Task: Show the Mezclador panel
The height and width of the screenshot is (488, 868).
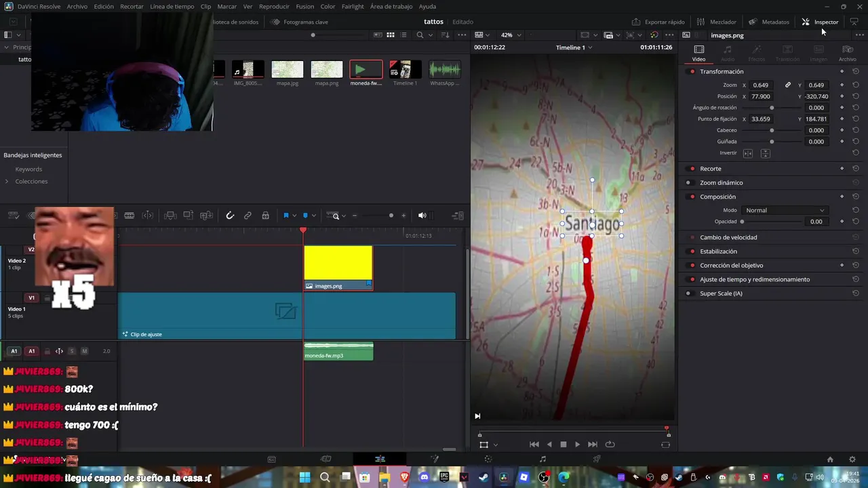Action: pyautogui.click(x=717, y=22)
